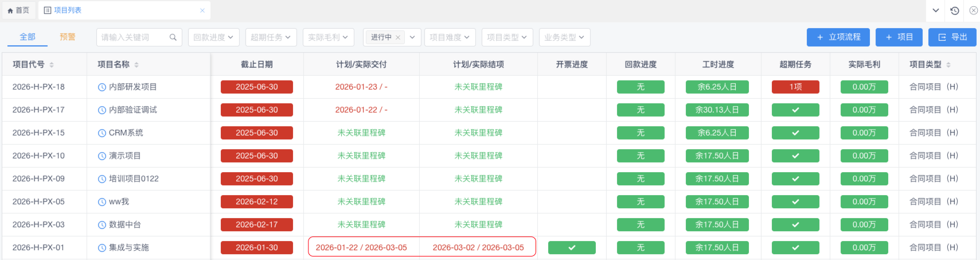Remove the 进行中 filter tag
The image size is (980, 260).
pyautogui.click(x=398, y=37)
